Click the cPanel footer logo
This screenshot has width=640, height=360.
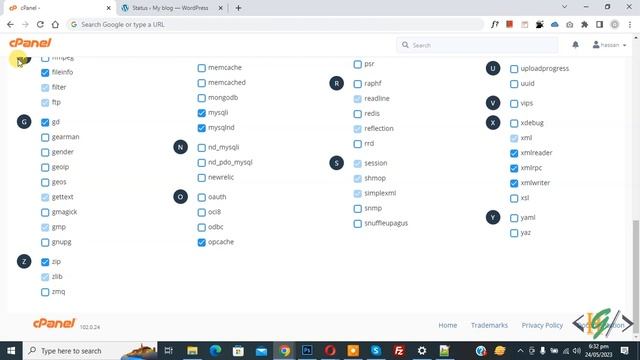click(54, 323)
